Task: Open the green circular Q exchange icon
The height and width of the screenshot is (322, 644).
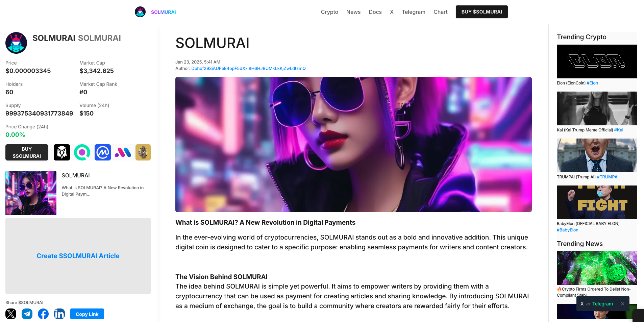Action: (x=82, y=152)
